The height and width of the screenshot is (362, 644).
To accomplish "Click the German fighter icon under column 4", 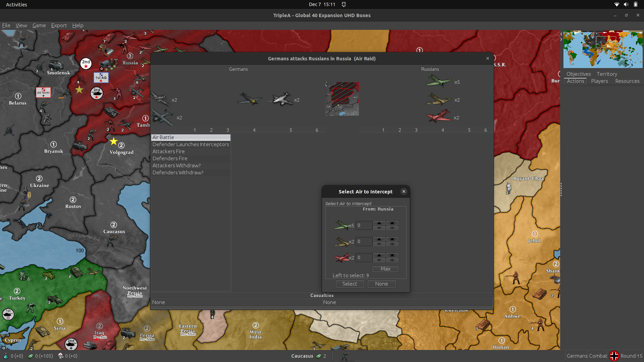I will click(250, 99).
